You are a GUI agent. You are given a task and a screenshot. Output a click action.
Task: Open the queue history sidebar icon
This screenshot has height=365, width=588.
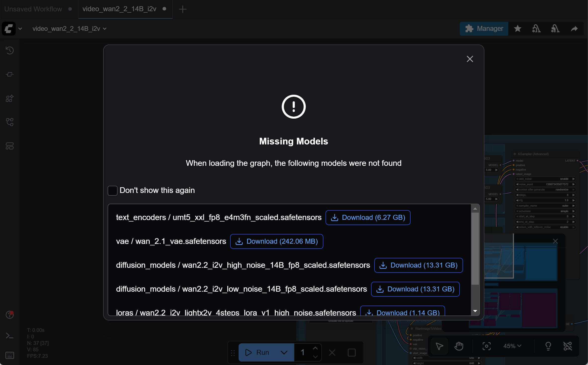(x=10, y=50)
